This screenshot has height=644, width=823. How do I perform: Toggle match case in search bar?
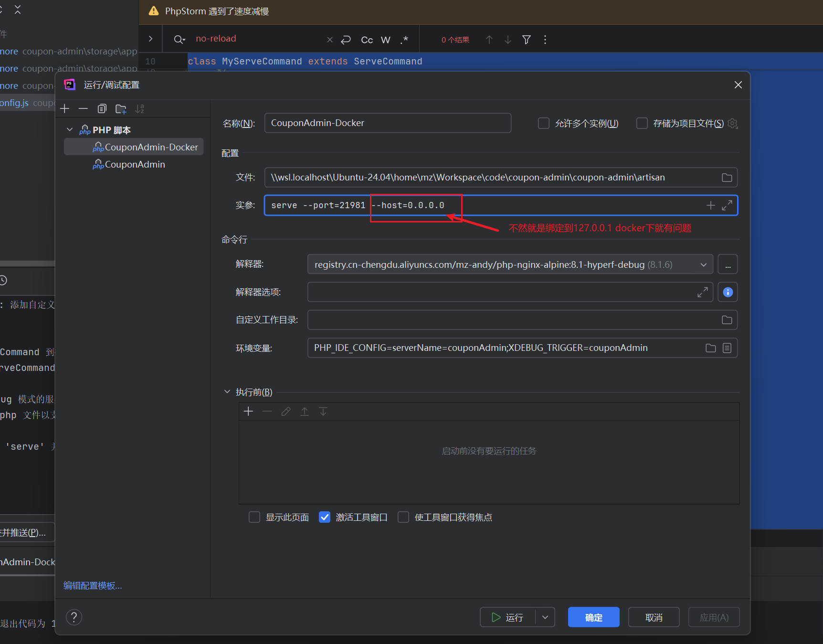(367, 40)
